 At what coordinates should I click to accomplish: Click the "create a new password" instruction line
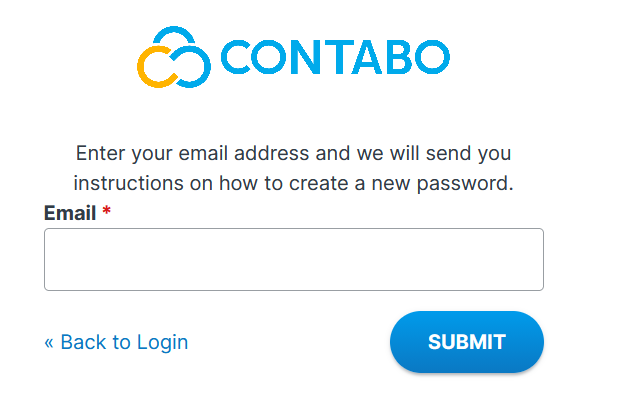click(293, 184)
